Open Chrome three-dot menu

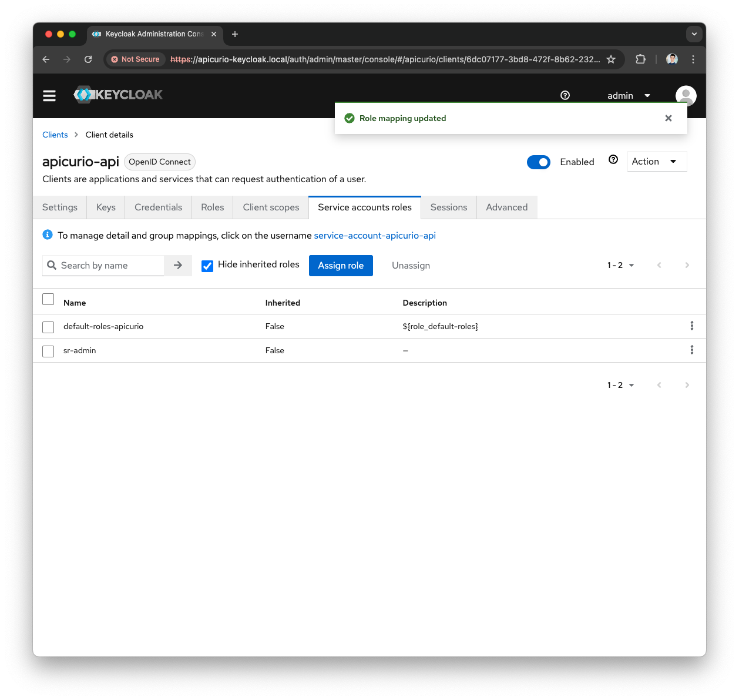(x=693, y=59)
